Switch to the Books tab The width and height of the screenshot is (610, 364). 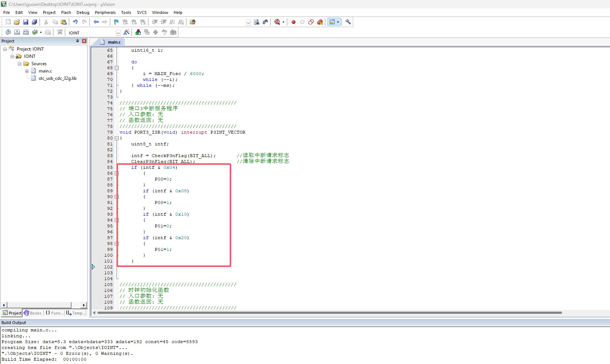pos(33,313)
